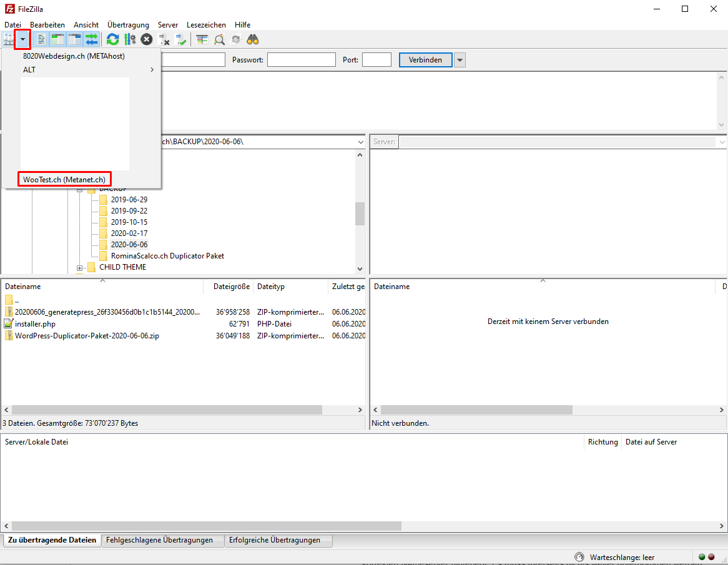Open the Server menu
This screenshot has width=728, height=565.
[167, 24]
